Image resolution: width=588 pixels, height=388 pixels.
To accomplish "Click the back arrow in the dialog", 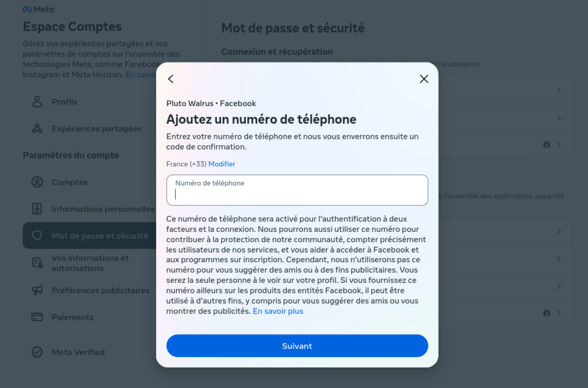I will pos(171,79).
